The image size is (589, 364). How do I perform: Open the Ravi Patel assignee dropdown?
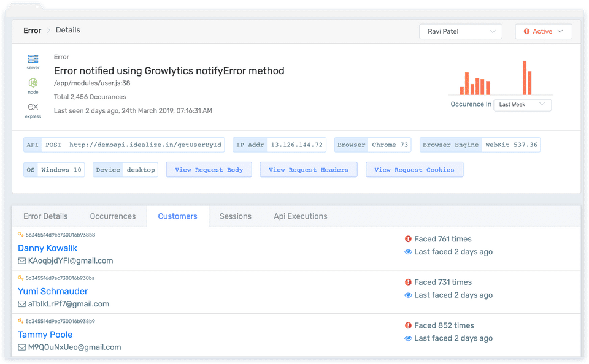[461, 31]
